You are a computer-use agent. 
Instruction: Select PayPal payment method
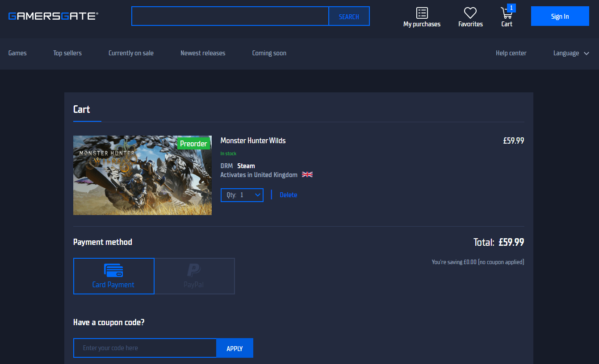pyautogui.click(x=194, y=276)
